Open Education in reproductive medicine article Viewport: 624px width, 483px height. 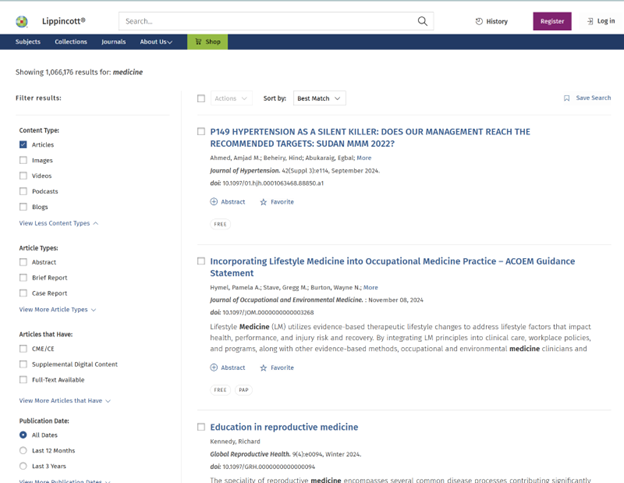coord(284,427)
